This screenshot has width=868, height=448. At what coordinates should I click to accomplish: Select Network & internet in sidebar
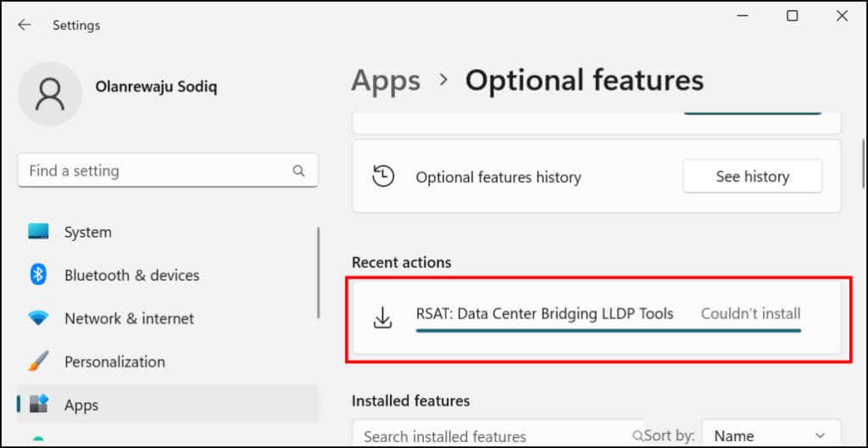click(x=129, y=319)
